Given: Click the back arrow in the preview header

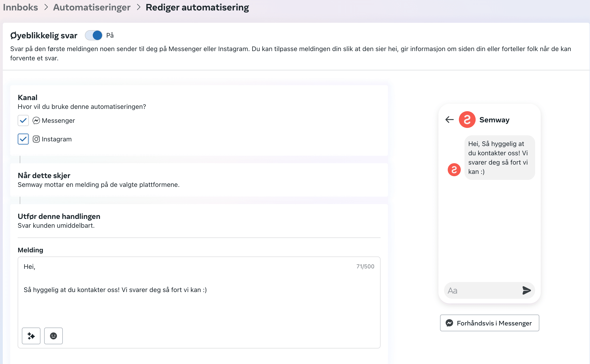Looking at the screenshot, I should (x=449, y=120).
